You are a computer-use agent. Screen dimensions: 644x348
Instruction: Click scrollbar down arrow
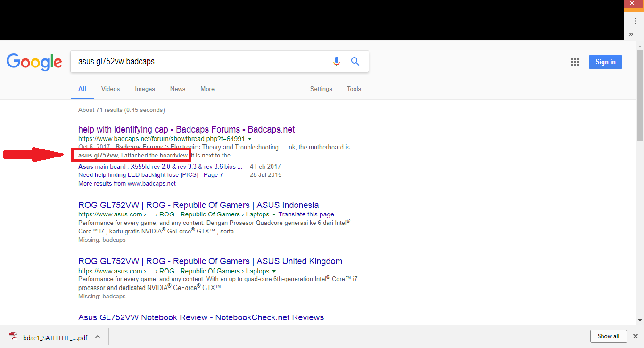coord(640,321)
